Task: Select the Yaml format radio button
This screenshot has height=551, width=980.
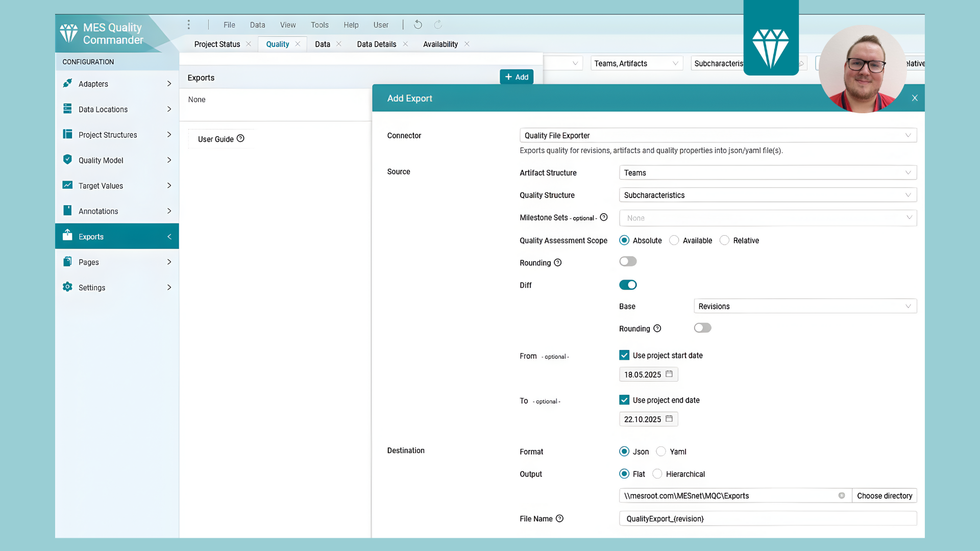Action: 661,452
